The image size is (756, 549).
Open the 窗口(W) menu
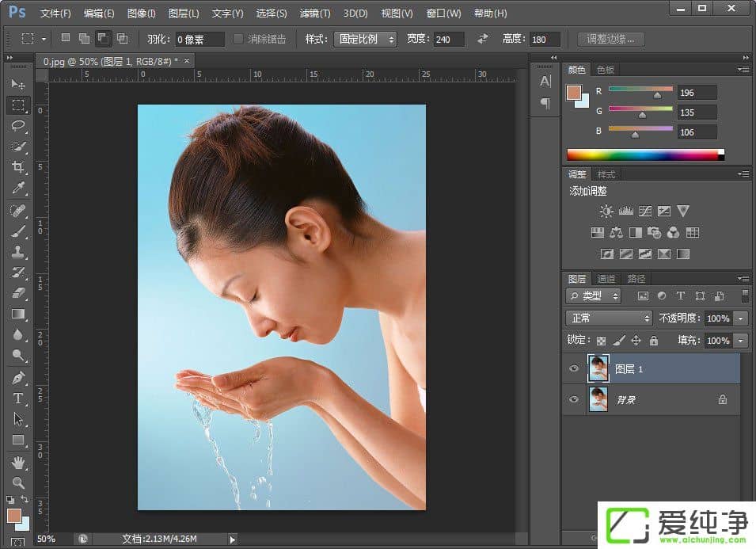[x=443, y=13]
